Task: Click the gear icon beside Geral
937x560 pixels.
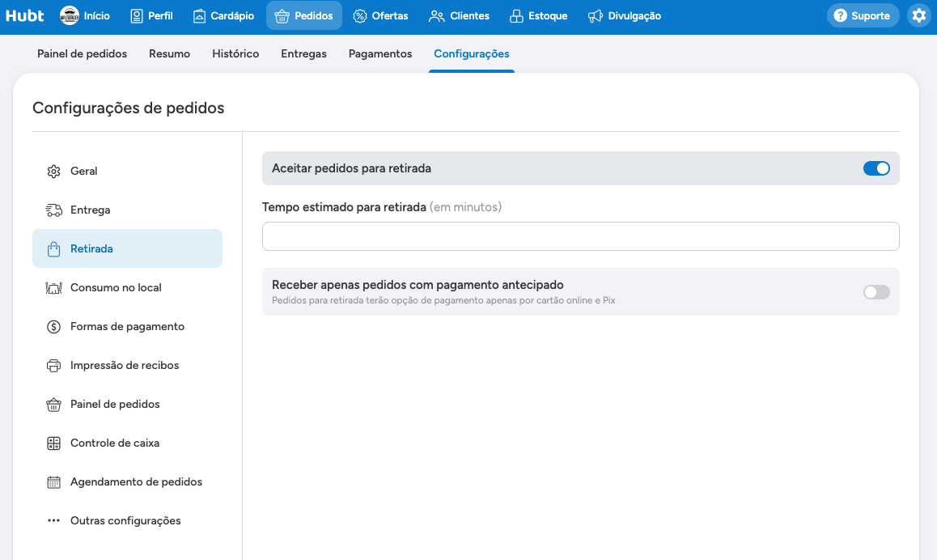Action: [x=53, y=172]
